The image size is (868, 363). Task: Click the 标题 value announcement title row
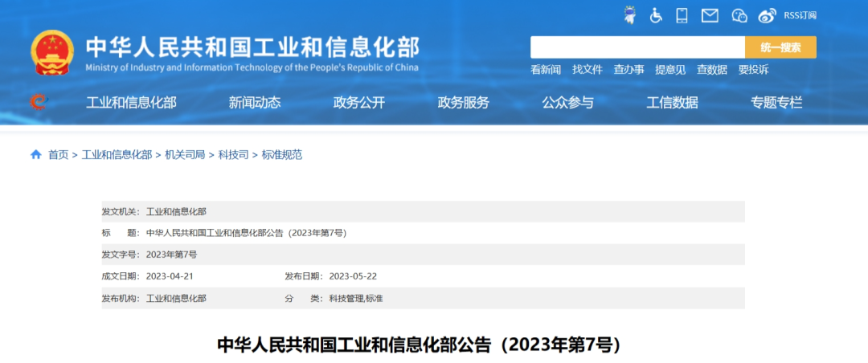pyautogui.click(x=247, y=234)
